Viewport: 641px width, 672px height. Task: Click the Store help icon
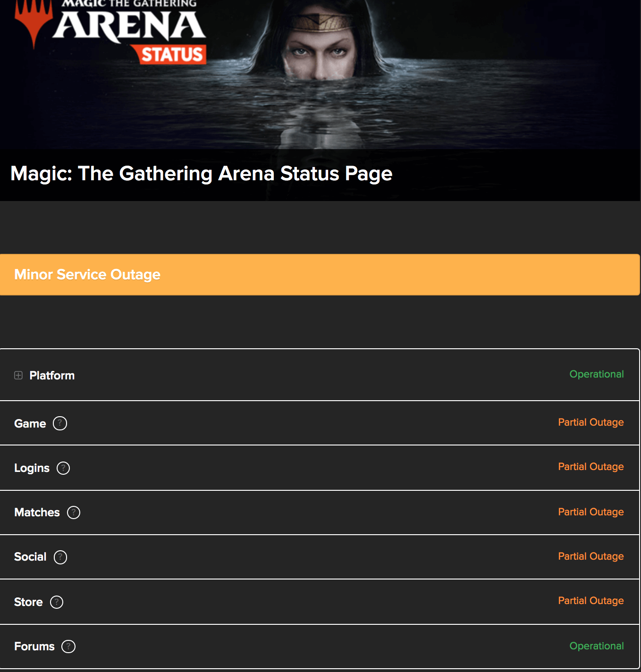[x=57, y=602]
